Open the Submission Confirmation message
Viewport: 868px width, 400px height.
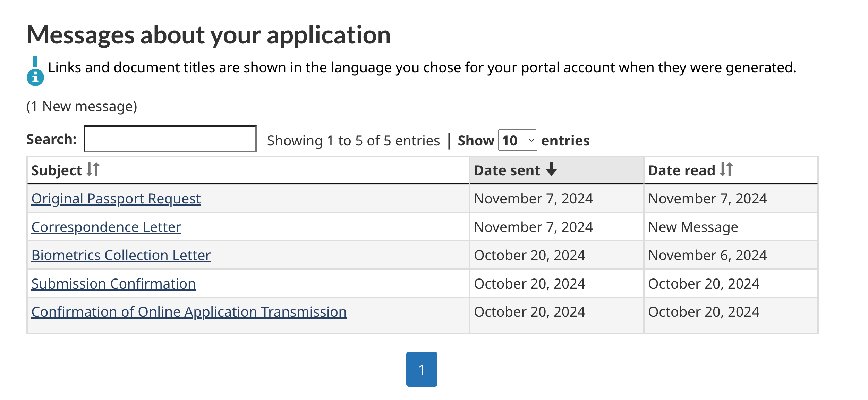click(x=113, y=284)
